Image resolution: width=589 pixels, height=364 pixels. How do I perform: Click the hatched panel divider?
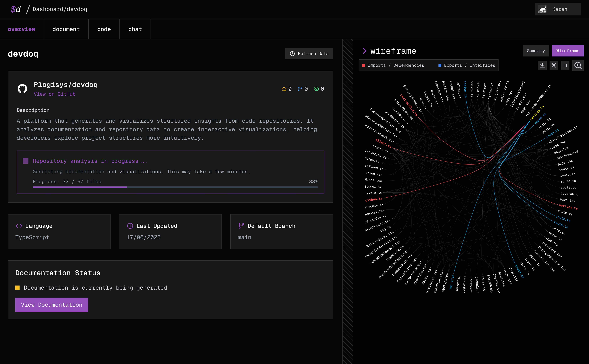[x=348, y=202]
